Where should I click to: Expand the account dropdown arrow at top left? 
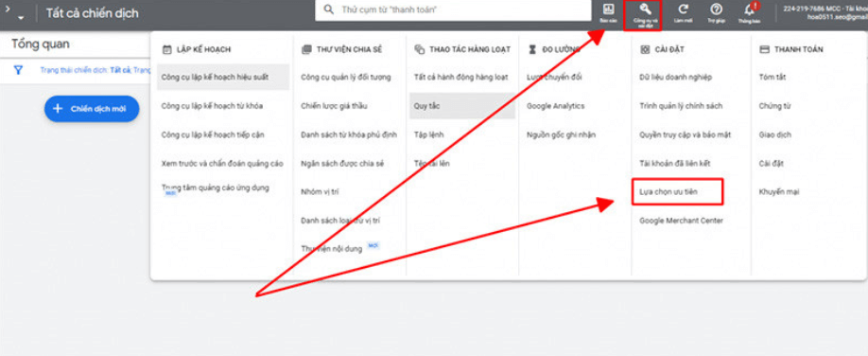pos(21,18)
